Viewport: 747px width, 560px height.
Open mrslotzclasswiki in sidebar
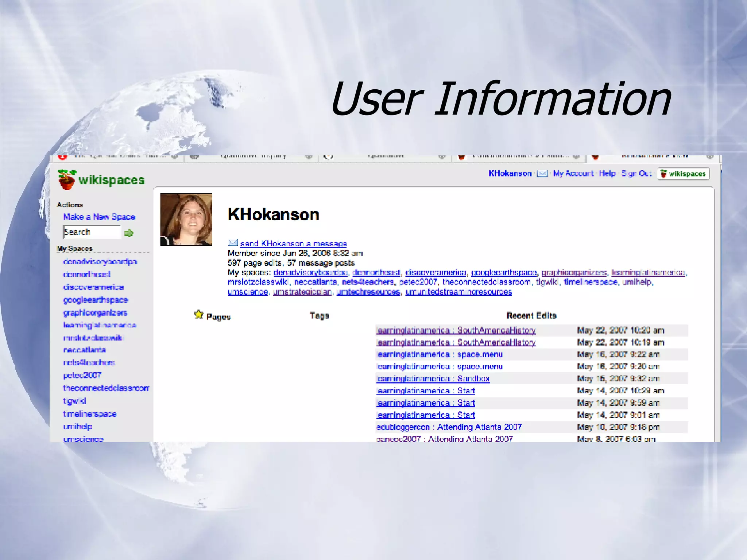pos(93,338)
